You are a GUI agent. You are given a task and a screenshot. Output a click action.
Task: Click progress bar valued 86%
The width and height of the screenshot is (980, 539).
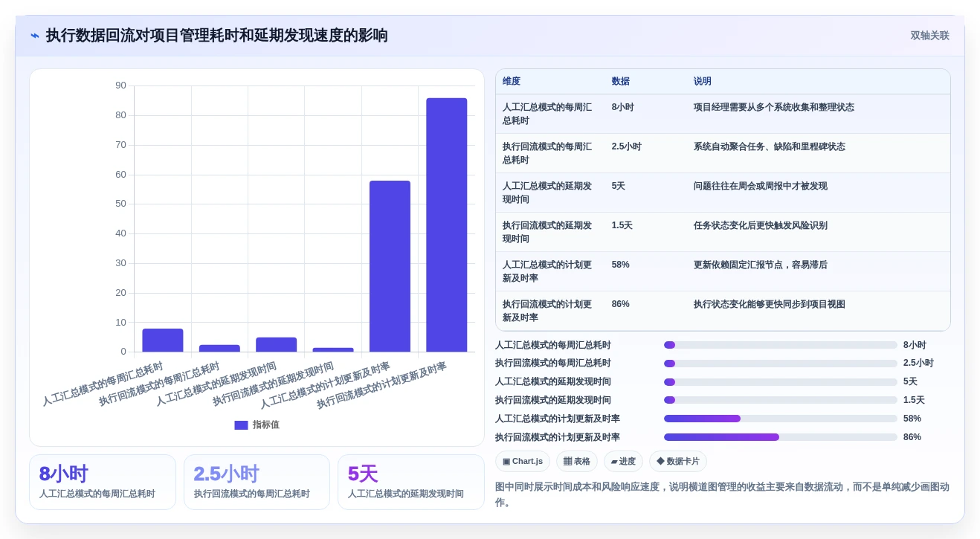[781, 437]
